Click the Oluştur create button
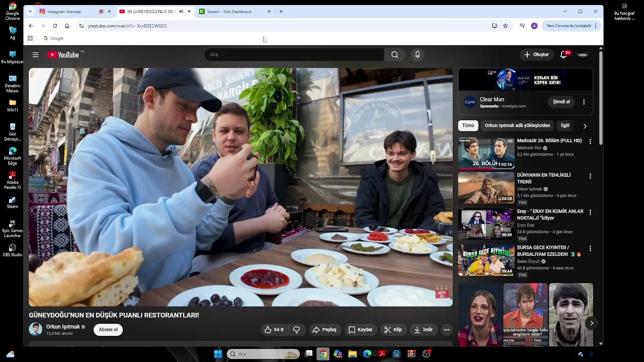This screenshot has width=644, height=362. click(x=536, y=54)
